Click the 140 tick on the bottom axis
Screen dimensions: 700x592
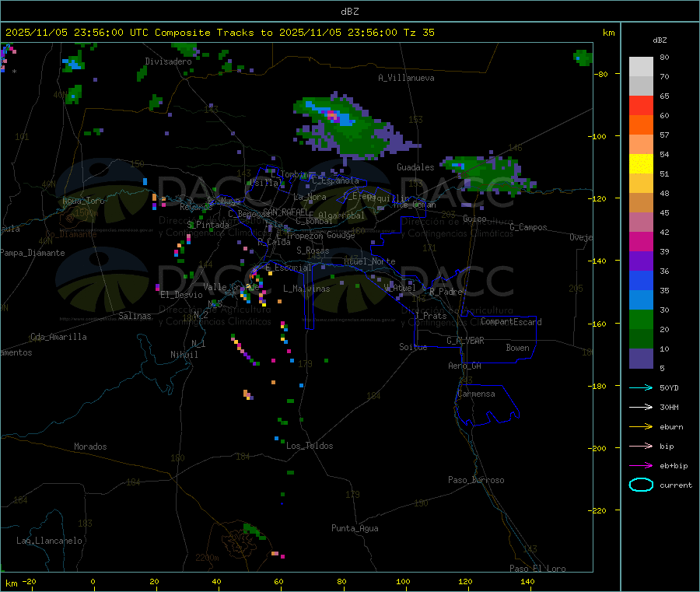tap(527, 581)
